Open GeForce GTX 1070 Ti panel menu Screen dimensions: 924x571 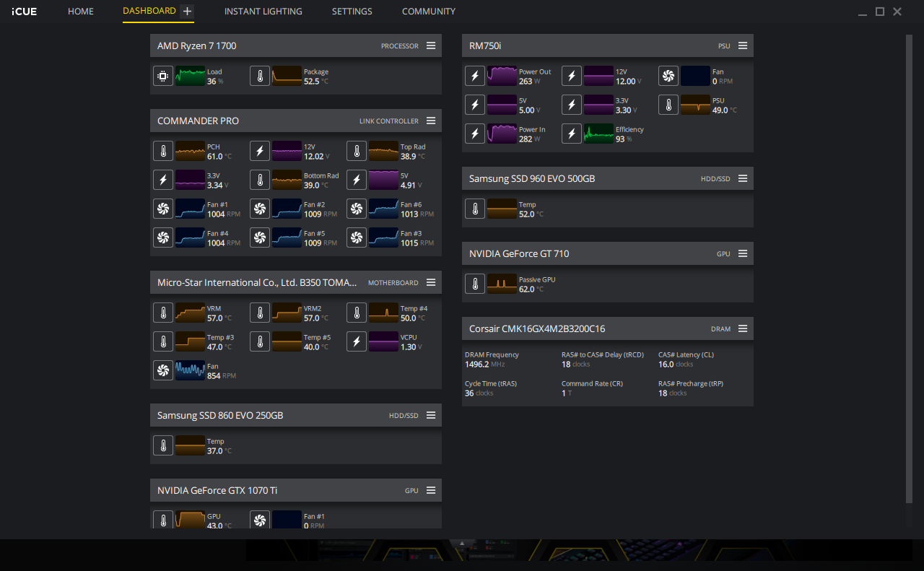click(x=431, y=490)
